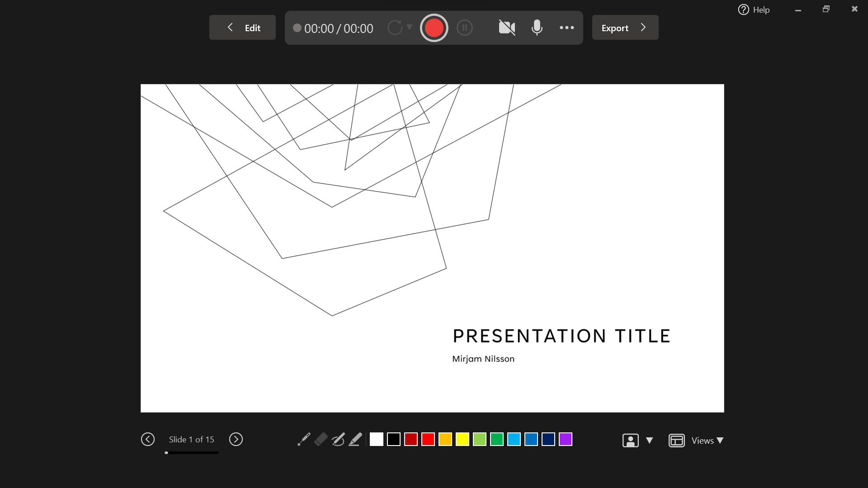Return to editing via the Edit button
Image resolution: width=868 pixels, height=488 pixels.
pyautogui.click(x=242, y=27)
